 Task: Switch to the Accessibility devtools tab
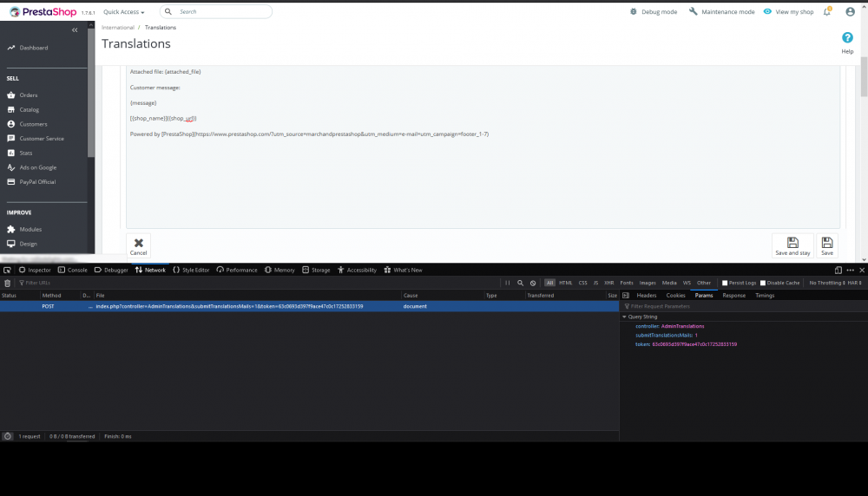coord(357,270)
